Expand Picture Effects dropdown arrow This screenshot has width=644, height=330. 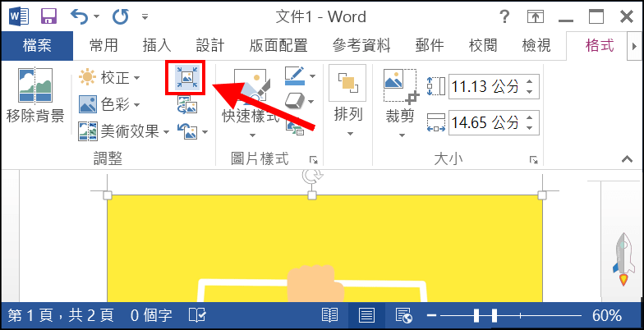(x=311, y=102)
